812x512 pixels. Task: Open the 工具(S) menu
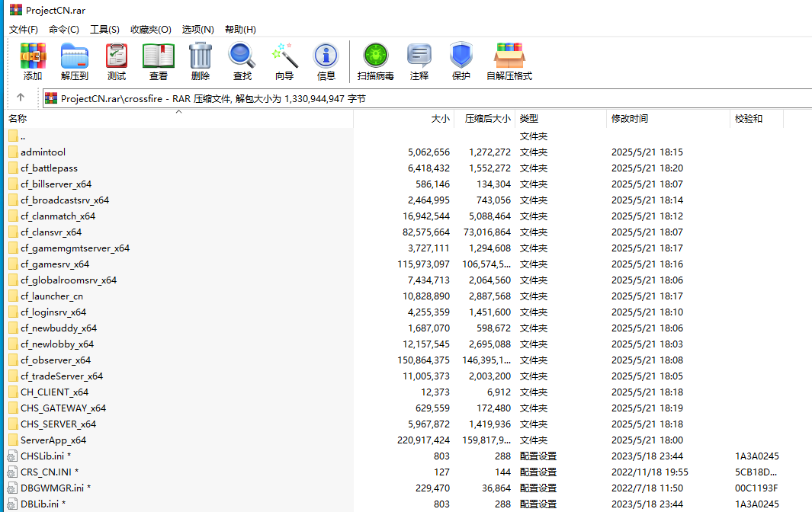[104, 30]
